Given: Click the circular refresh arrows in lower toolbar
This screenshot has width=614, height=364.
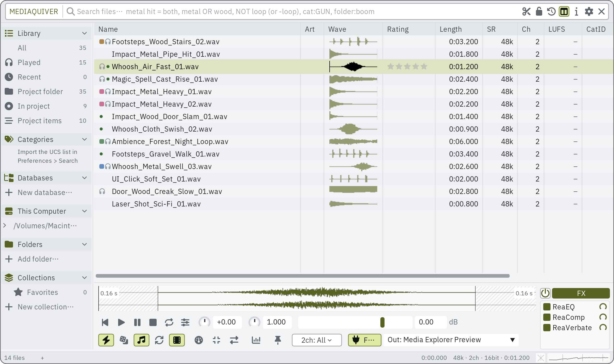Looking at the screenshot, I should [x=159, y=340].
